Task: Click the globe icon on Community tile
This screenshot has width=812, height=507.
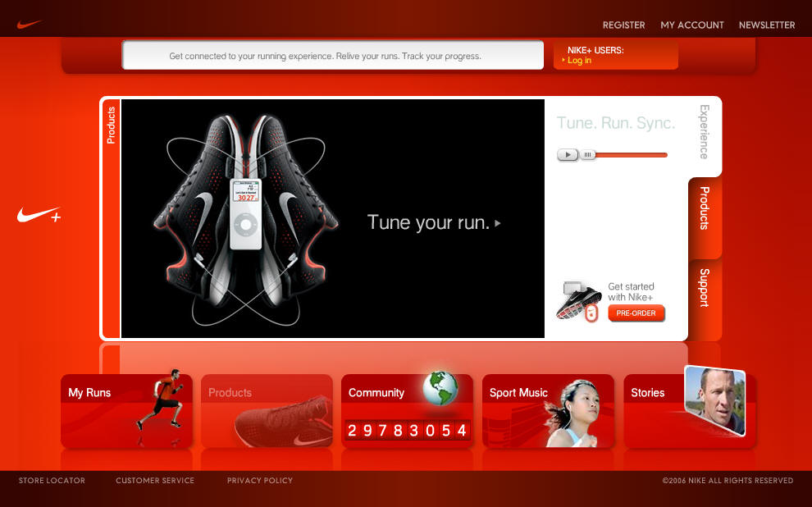Action: [x=440, y=388]
